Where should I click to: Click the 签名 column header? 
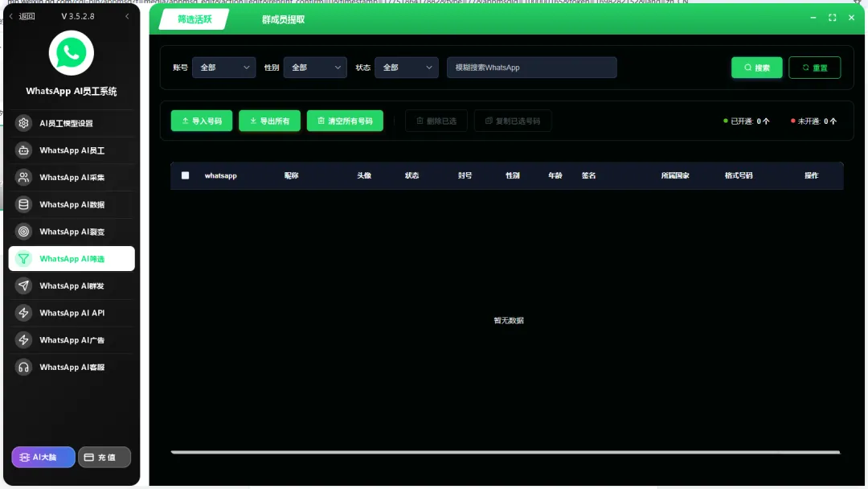pos(588,175)
